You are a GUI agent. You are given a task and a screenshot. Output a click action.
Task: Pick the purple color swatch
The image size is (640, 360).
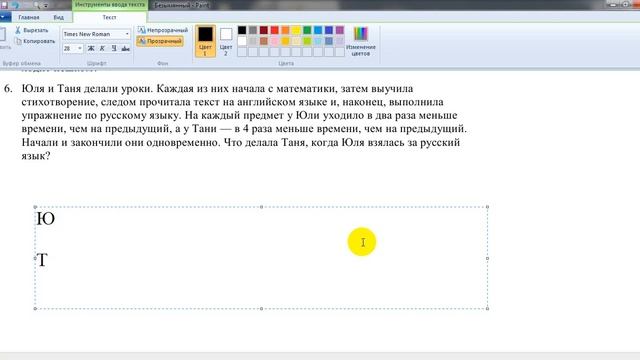point(340,30)
